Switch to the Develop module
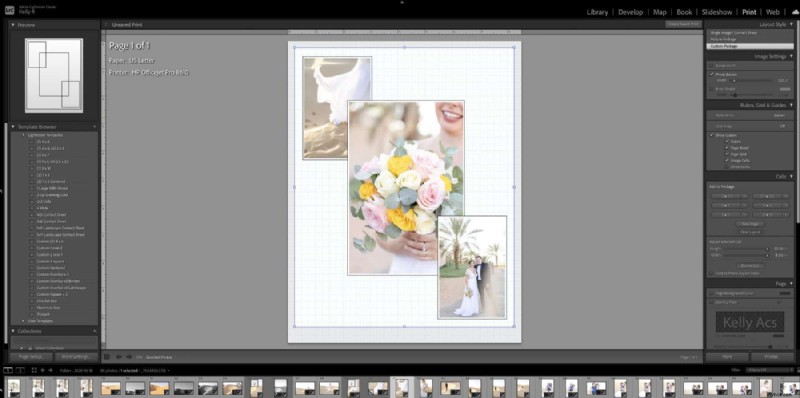The image size is (800, 398). (631, 12)
